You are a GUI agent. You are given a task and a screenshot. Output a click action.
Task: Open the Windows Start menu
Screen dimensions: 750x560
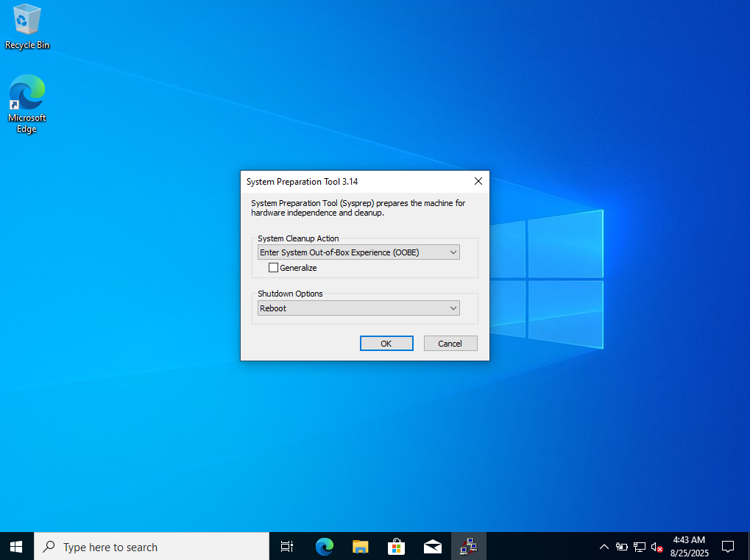(x=16, y=547)
